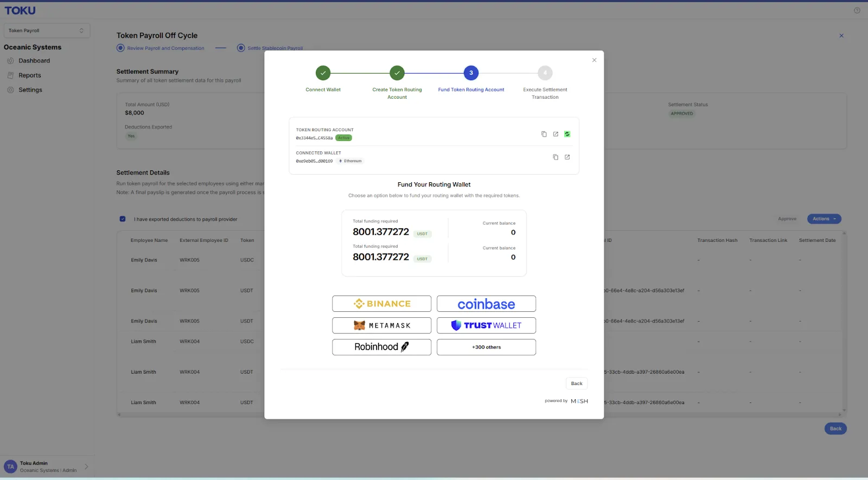Open Dashboard in the sidebar
868x480 pixels.
(34, 61)
